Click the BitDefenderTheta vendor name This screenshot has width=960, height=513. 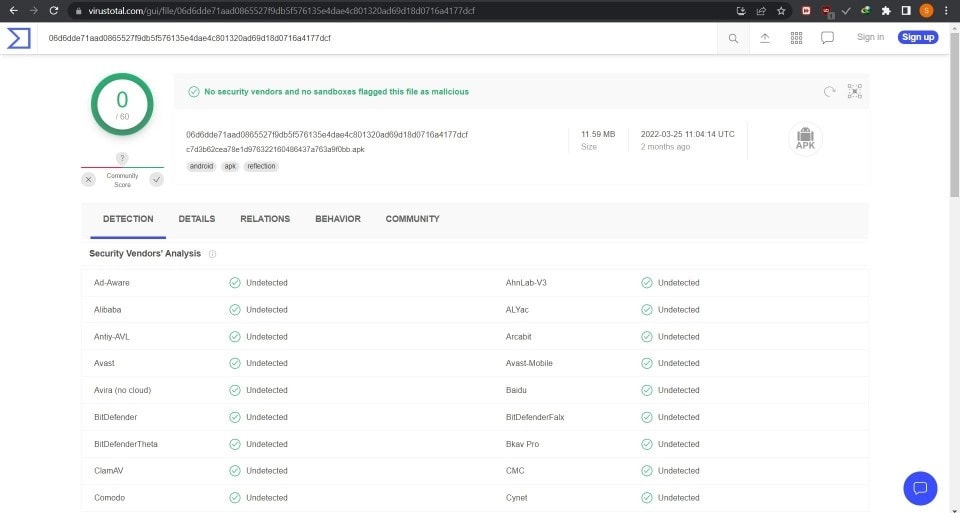click(126, 444)
